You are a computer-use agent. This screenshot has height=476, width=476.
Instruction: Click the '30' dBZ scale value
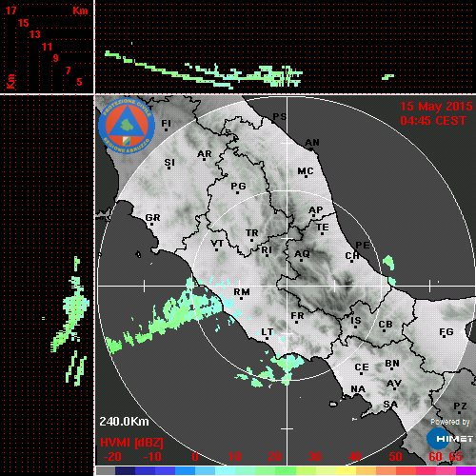click(314, 457)
